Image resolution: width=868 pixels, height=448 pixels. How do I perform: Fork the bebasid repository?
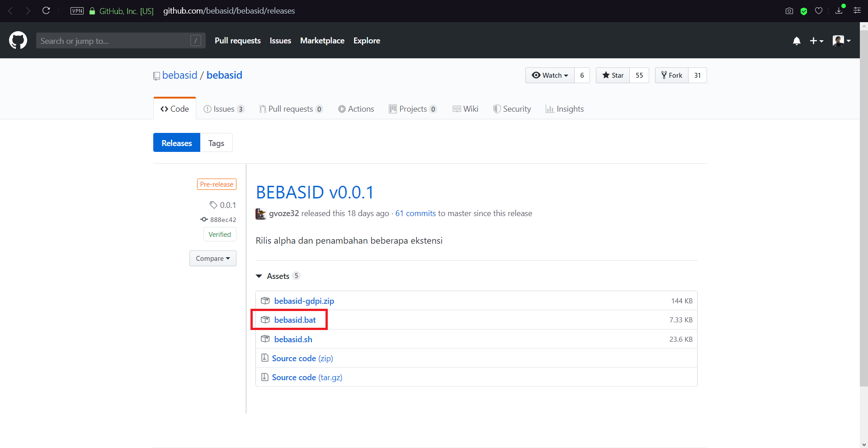672,75
